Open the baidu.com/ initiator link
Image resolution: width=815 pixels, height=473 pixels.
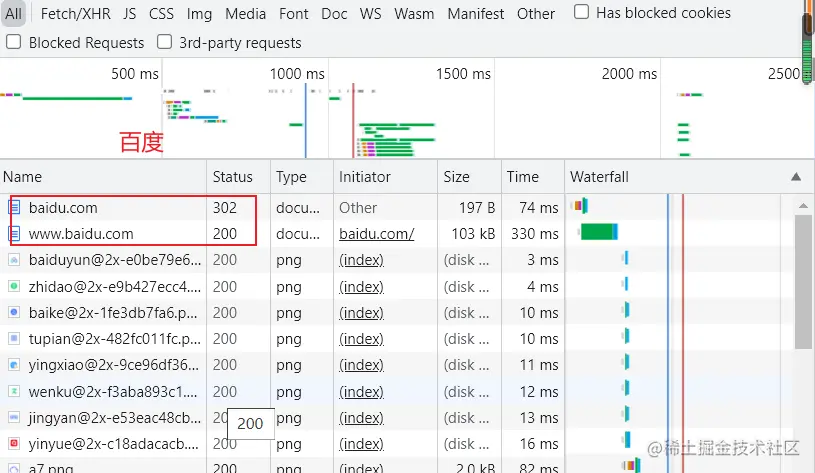point(376,234)
